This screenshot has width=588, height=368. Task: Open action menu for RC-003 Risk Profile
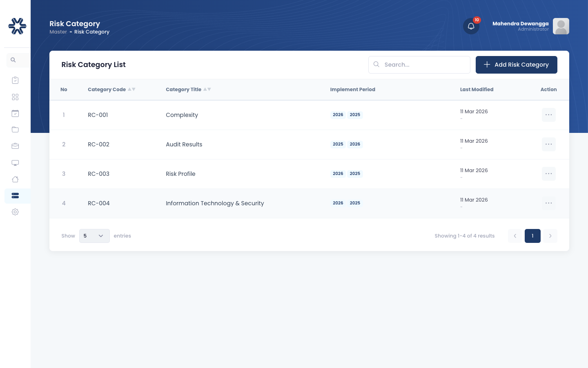[549, 174]
